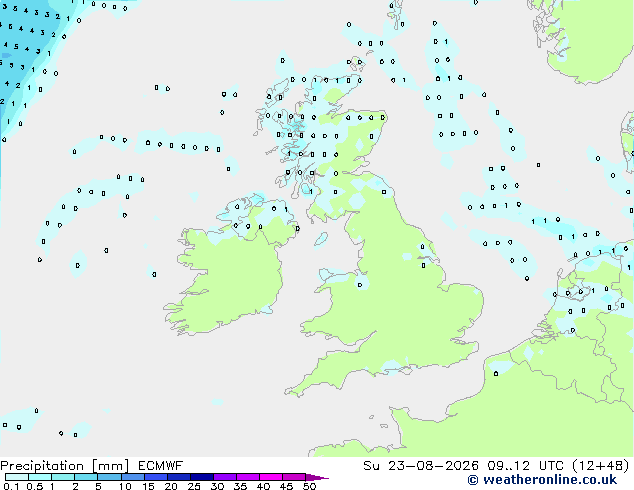Choose the 25–30 mm navy legend swatch
The width and height of the screenshot is (634, 490).
point(201,477)
